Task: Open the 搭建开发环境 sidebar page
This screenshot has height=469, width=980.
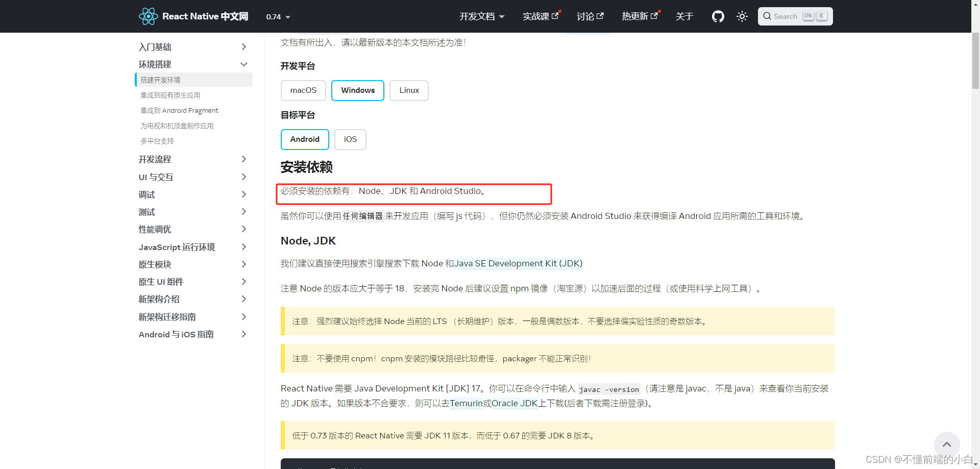Action: [194, 80]
